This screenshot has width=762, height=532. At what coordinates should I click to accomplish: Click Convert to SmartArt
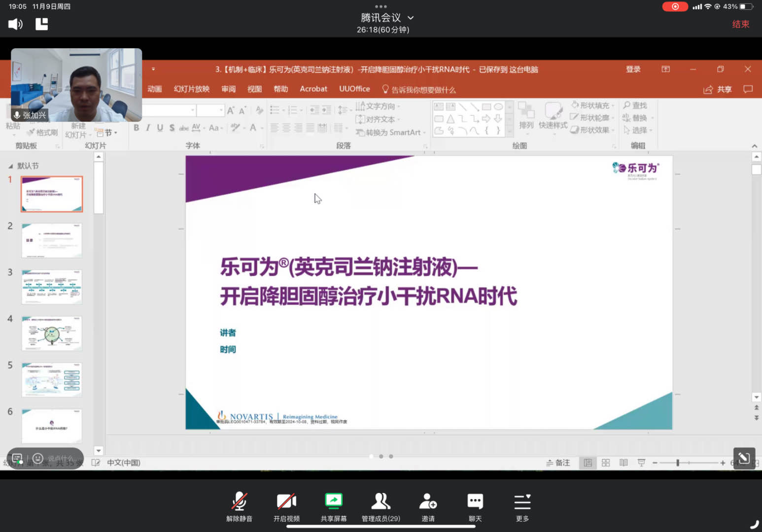click(391, 133)
